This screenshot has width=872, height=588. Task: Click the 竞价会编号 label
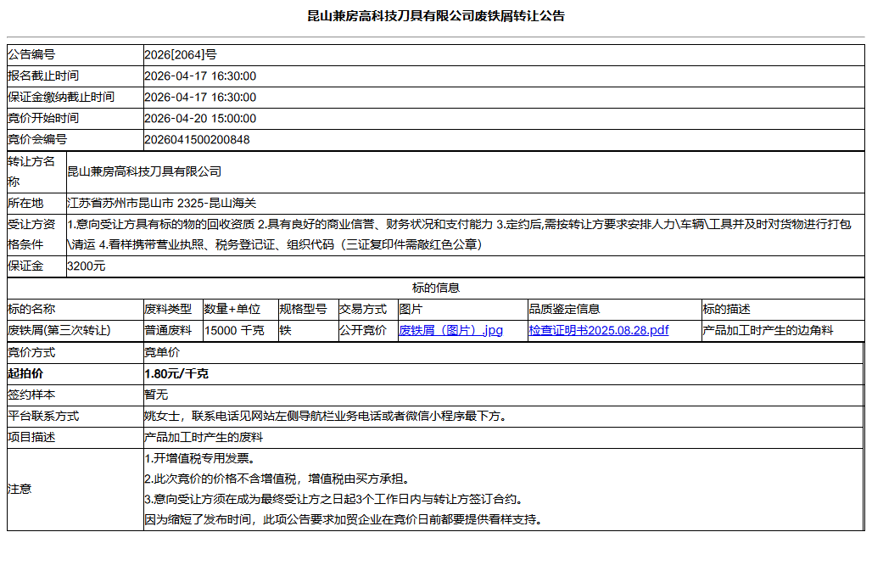click(x=37, y=140)
